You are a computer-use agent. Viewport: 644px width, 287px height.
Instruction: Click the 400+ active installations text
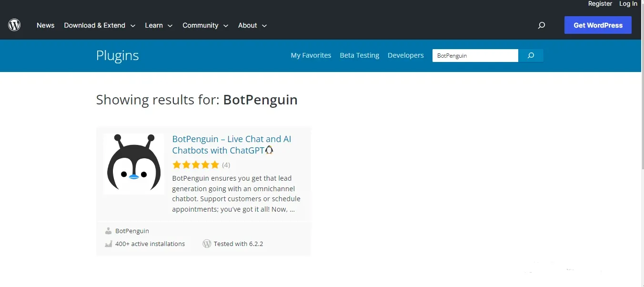point(150,244)
